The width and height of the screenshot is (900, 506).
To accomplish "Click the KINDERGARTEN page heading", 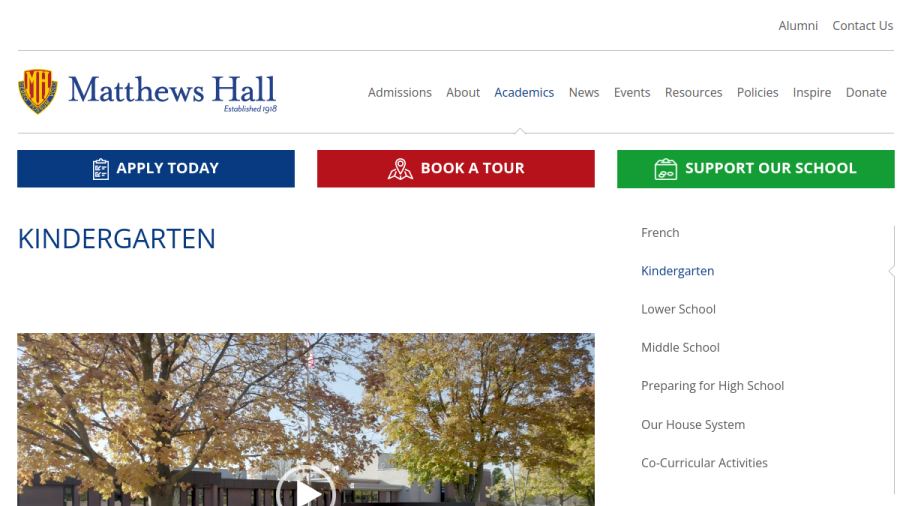I will pyautogui.click(x=117, y=239).
